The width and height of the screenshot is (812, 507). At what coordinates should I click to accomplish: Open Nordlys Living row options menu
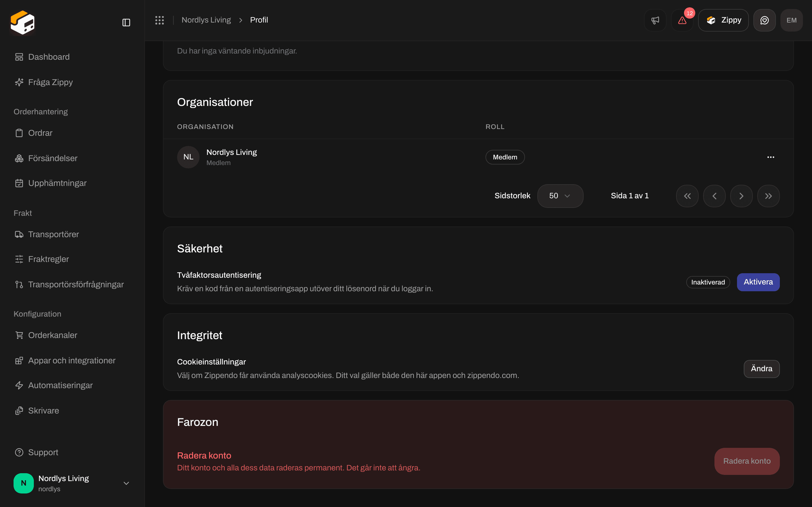point(771,157)
